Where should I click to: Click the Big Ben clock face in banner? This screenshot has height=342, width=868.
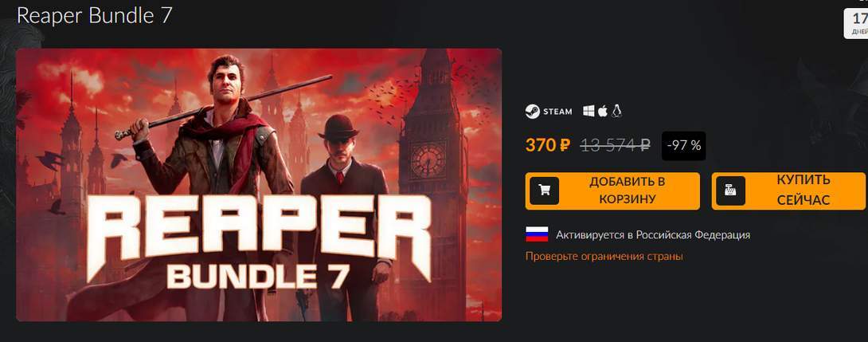[x=428, y=161]
